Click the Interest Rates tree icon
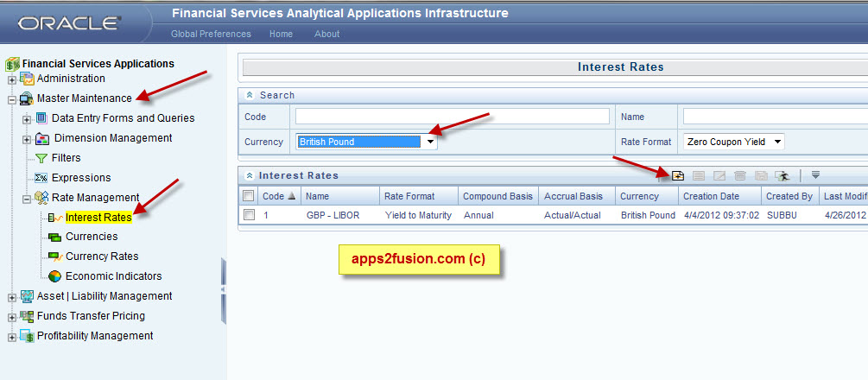 (55, 218)
